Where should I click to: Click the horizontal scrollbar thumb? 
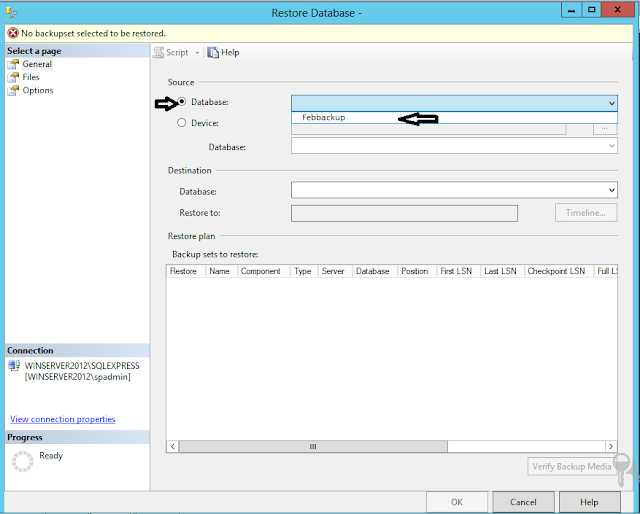(x=313, y=446)
